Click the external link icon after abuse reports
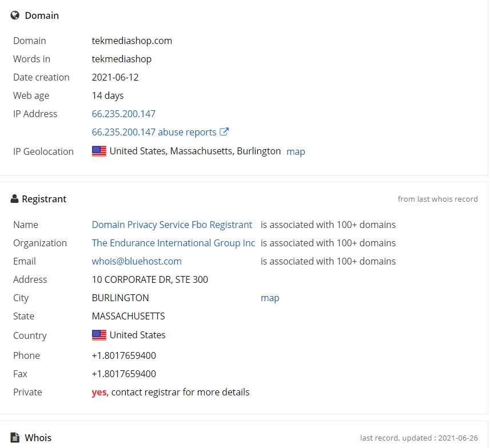The image size is (490, 448). pos(224,131)
